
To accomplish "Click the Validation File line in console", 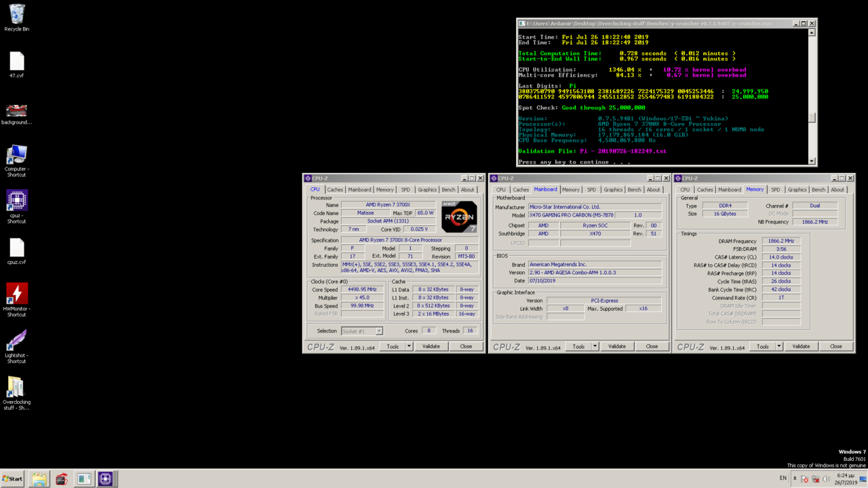I will (x=592, y=151).
